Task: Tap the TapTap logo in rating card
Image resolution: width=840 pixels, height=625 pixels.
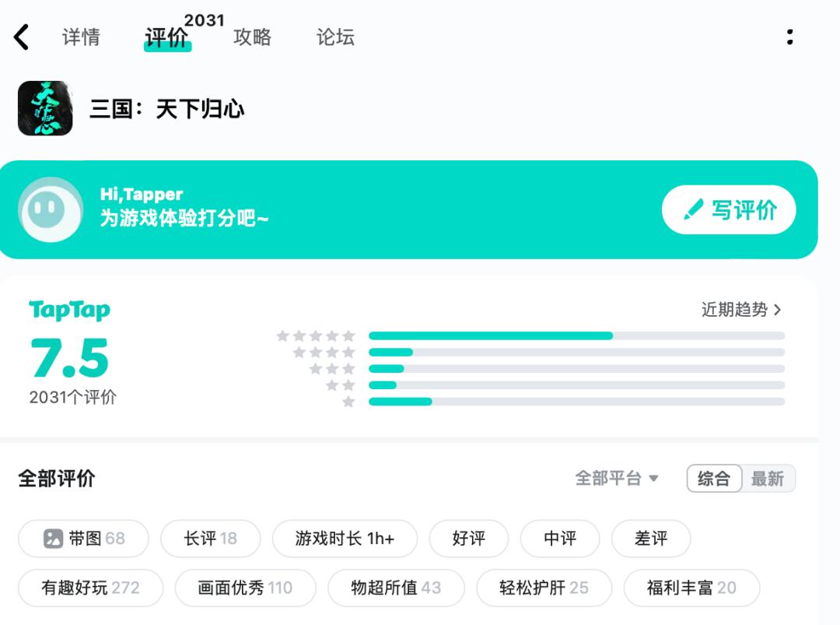Action: click(69, 311)
